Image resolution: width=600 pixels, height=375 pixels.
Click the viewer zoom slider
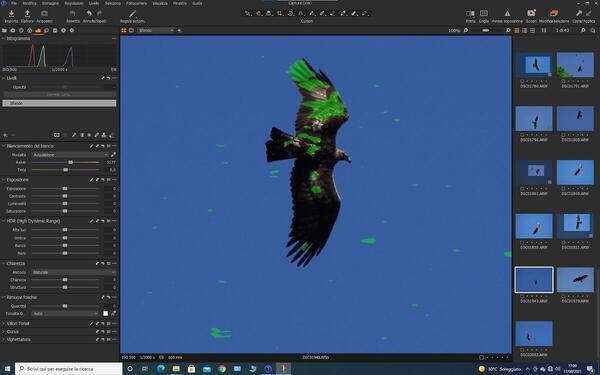[x=486, y=30]
